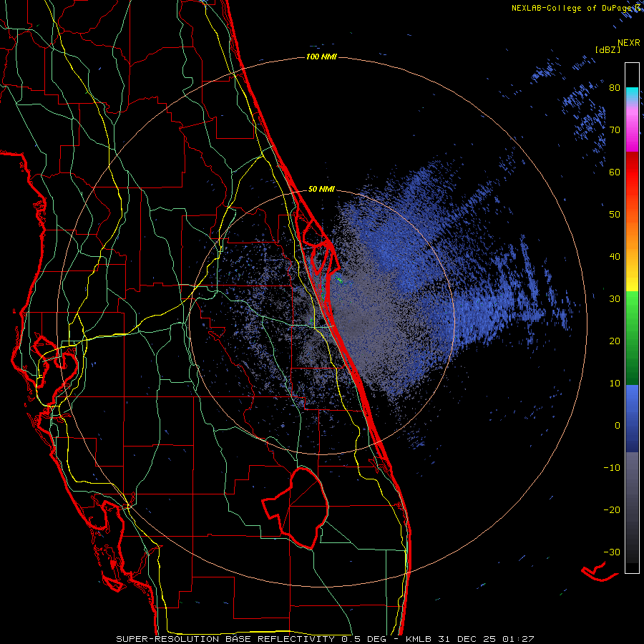Click the 80 value on the dBZ scale

click(615, 88)
